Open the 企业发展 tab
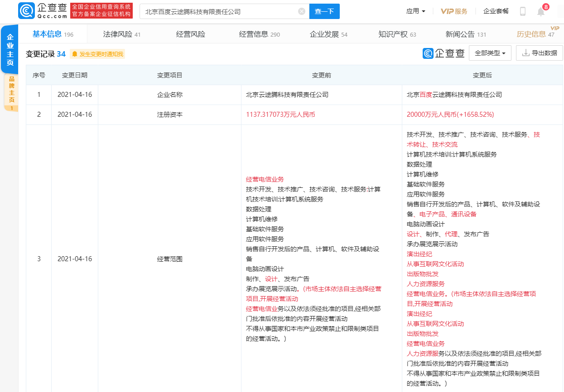This screenshot has width=564, height=392. coord(328,34)
